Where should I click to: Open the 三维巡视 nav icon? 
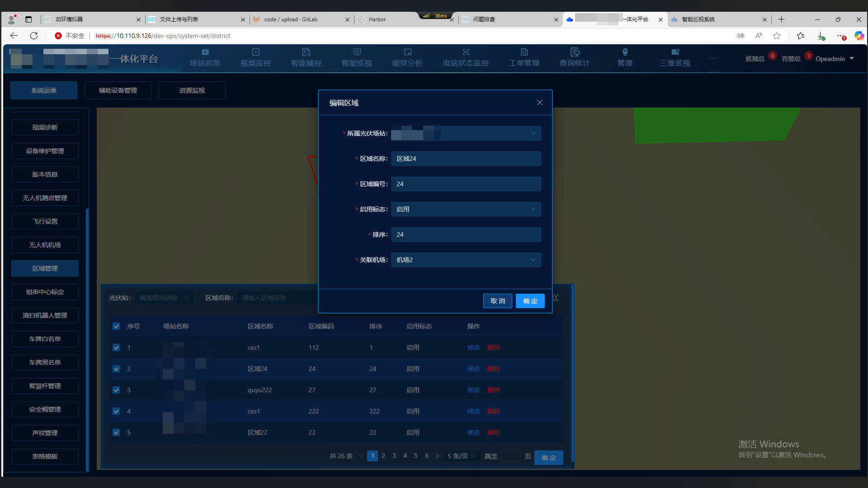point(675,52)
